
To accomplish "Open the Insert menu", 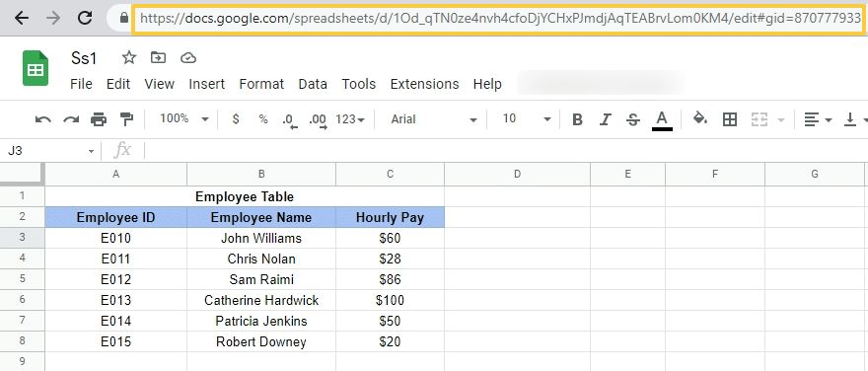I will tap(206, 84).
